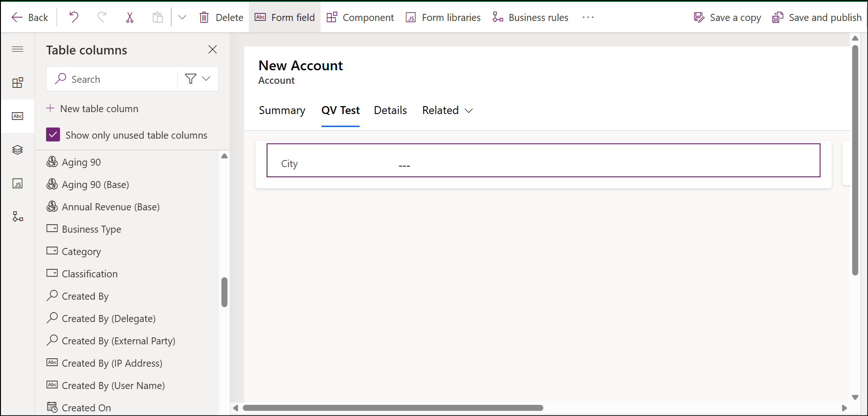Click the Account subtitle text under the form title
This screenshot has width=868, height=416.
pyautogui.click(x=276, y=81)
